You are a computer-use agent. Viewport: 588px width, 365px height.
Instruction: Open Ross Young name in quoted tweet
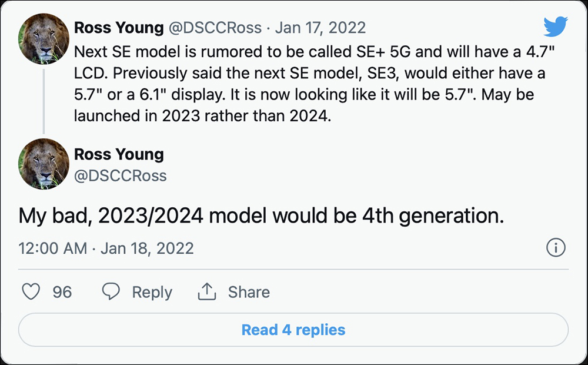point(119,28)
